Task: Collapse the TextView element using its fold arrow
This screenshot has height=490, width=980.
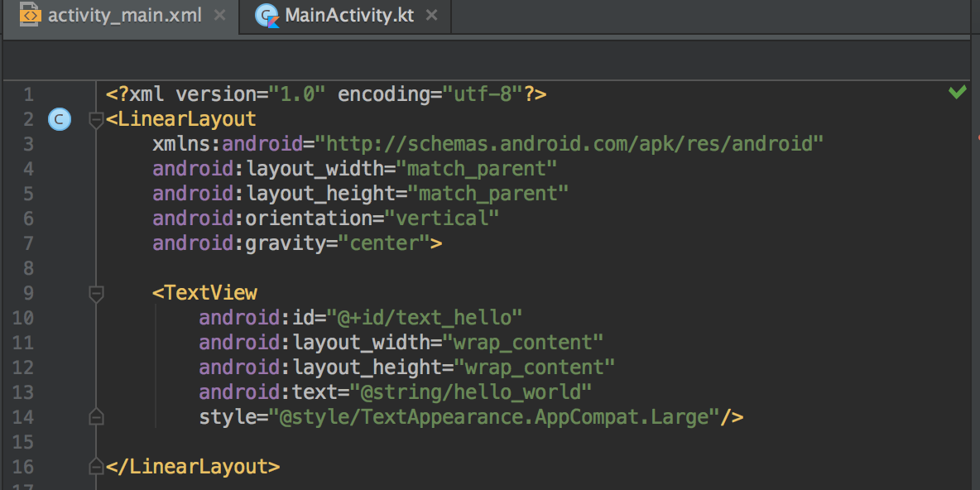Action: (x=96, y=293)
